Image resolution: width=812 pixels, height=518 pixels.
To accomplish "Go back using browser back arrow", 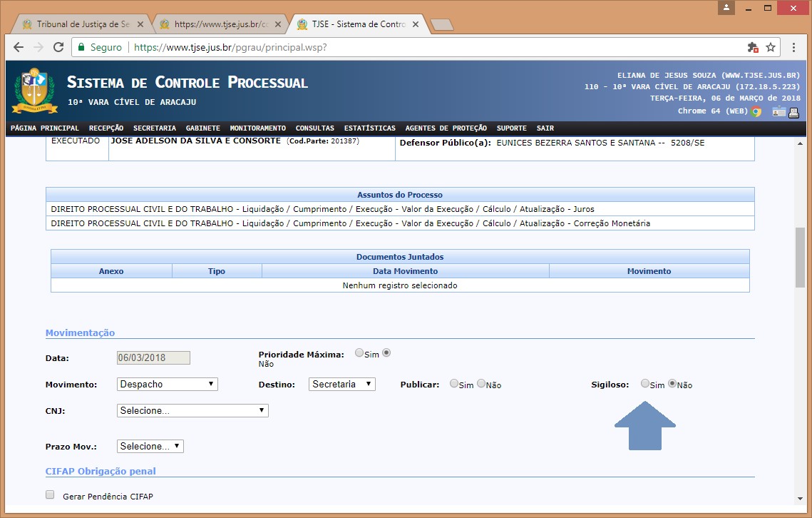I will click(x=19, y=47).
